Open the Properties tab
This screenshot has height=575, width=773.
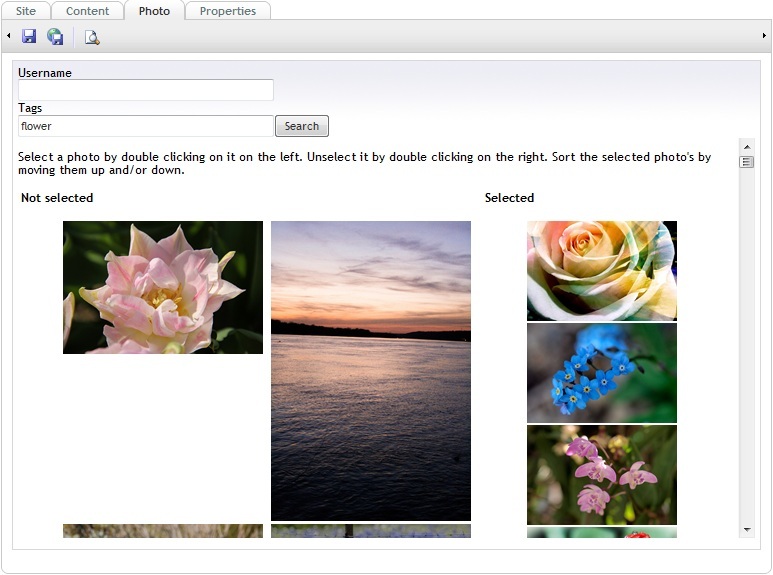pos(228,11)
